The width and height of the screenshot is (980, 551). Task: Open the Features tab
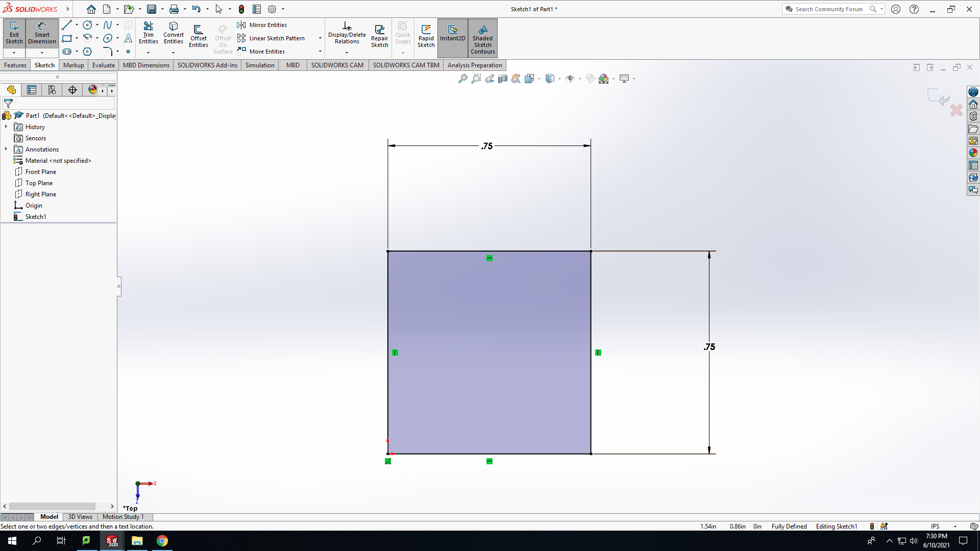[15, 65]
